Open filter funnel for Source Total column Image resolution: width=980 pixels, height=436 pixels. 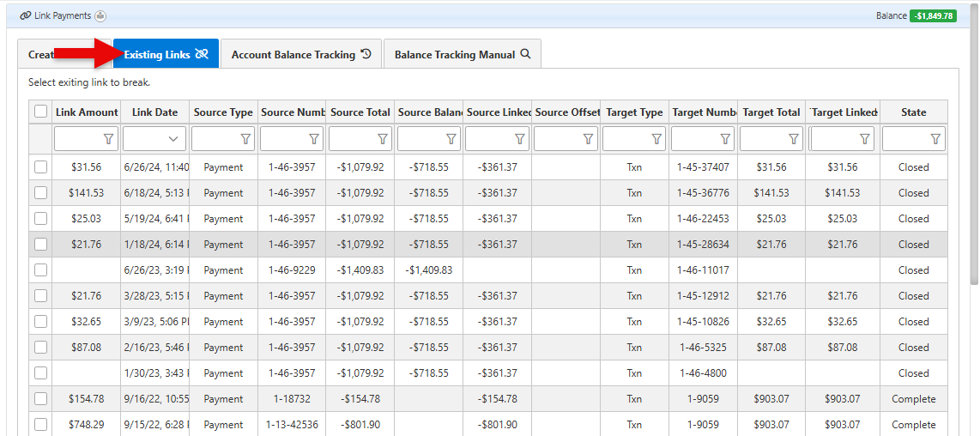coord(383,139)
